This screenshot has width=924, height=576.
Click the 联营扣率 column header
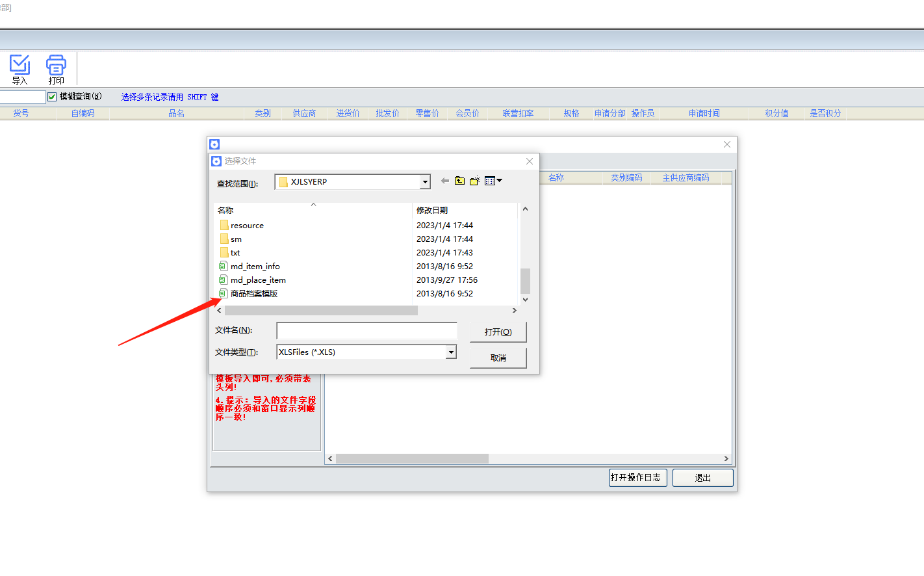(x=518, y=113)
